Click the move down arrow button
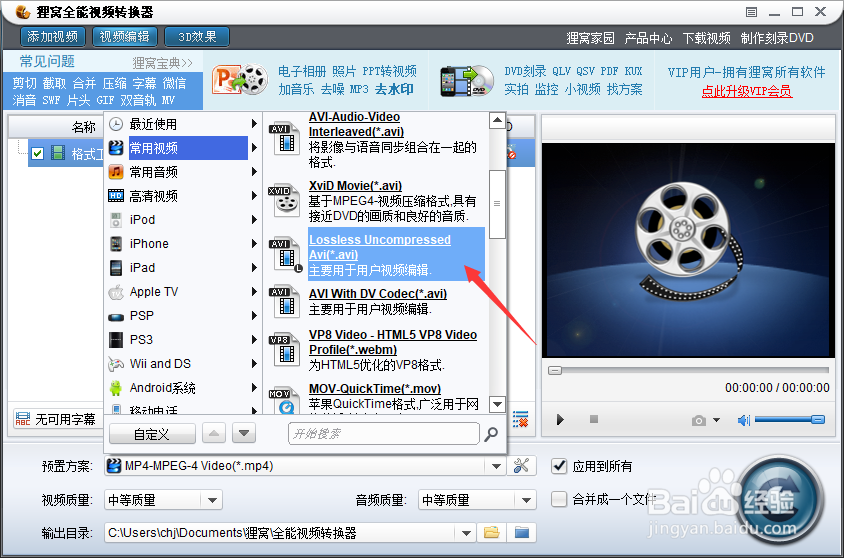The width and height of the screenshot is (844, 558). tap(244, 433)
